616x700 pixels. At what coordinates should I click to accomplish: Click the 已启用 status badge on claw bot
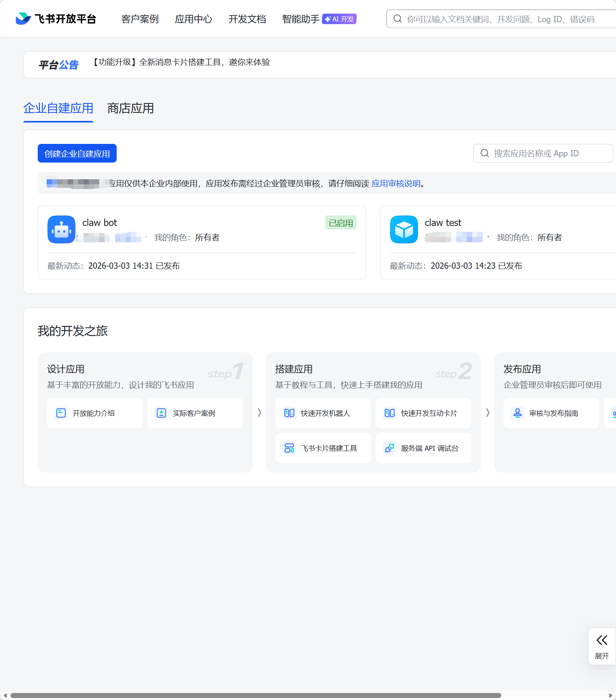(341, 223)
